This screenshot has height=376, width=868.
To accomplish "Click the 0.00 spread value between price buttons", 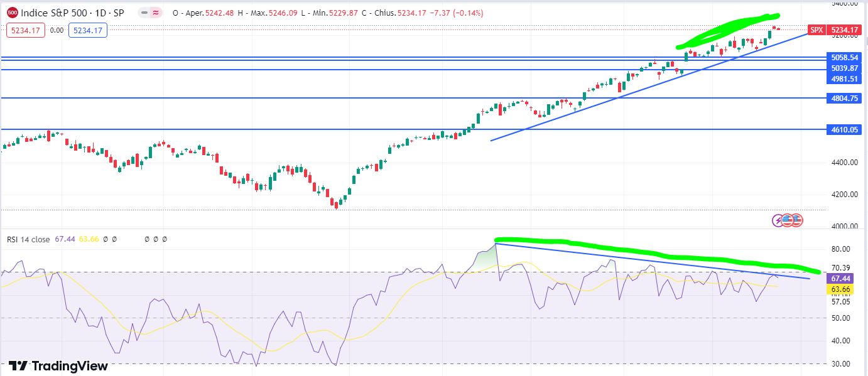I will tap(57, 30).
